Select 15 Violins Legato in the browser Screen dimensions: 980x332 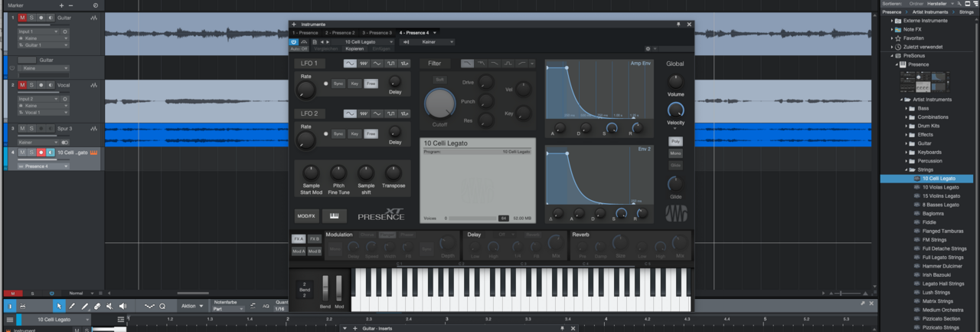pyautogui.click(x=940, y=196)
